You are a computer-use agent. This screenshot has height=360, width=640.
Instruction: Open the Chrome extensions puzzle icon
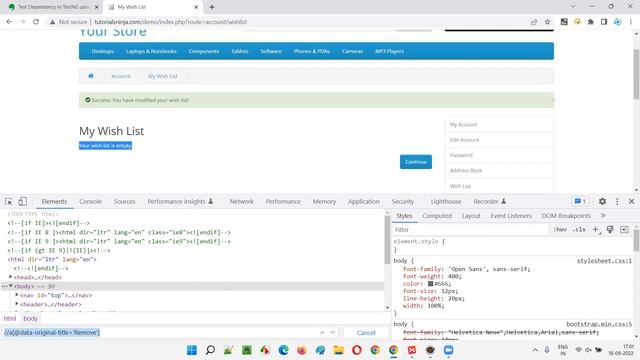[x=591, y=22]
